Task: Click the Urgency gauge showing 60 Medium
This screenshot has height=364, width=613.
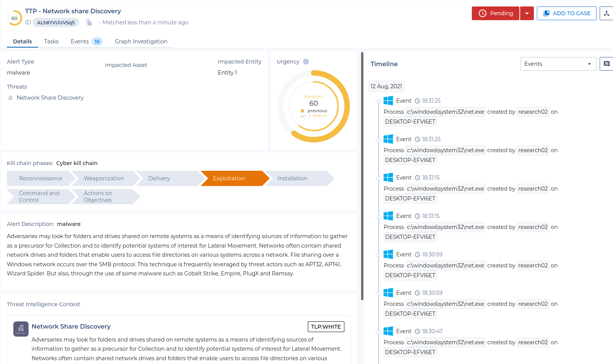Action: pyautogui.click(x=314, y=106)
